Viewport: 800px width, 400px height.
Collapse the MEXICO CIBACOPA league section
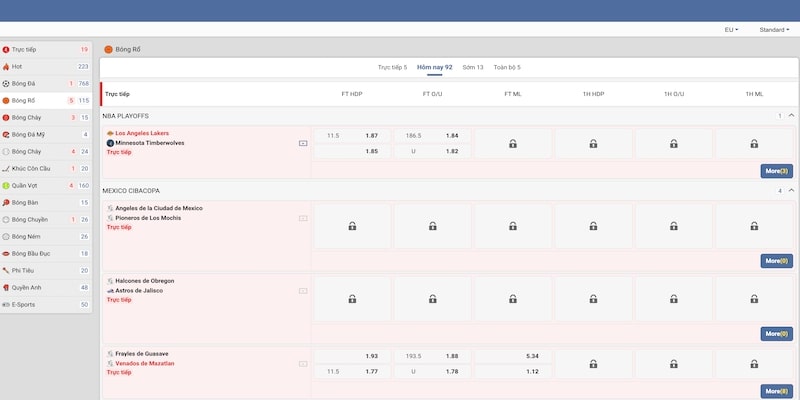tap(791, 190)
